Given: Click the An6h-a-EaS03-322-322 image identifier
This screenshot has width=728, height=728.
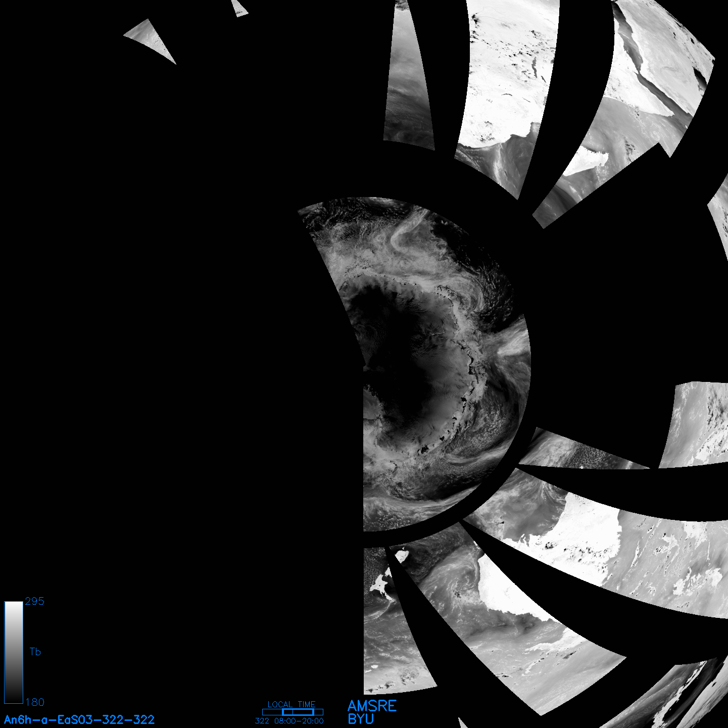Looking at the screenshot, I should point(79,719).
